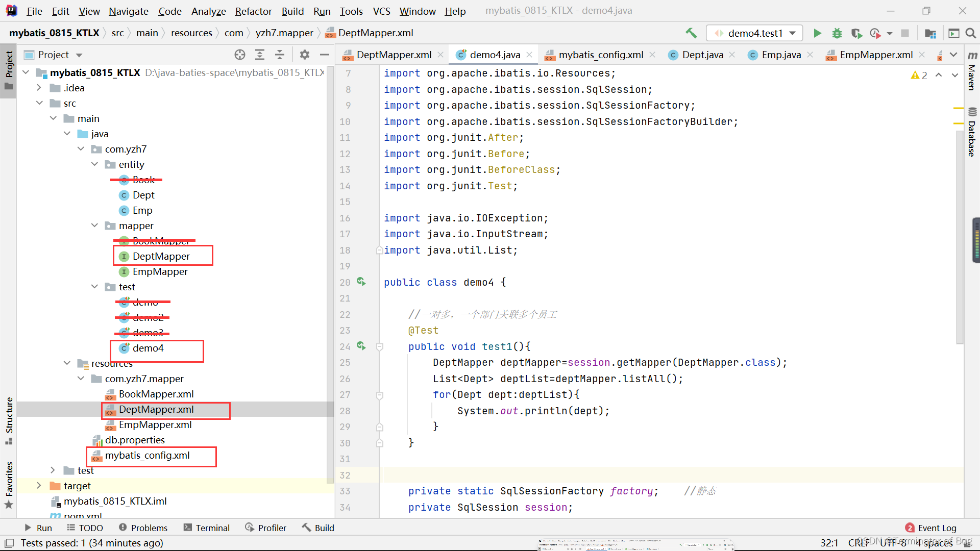
Task: Open the TODO tool window
Action: pos(85,528)
